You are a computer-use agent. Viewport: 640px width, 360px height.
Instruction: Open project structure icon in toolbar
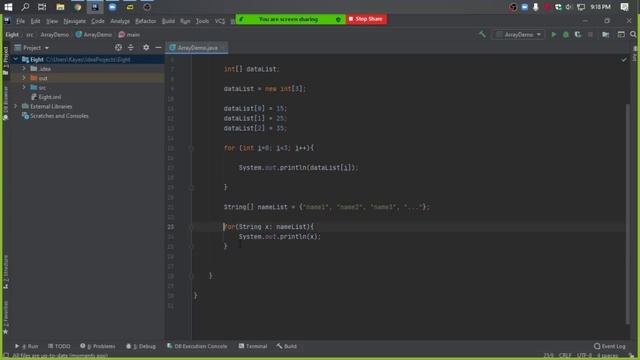tap(606, 35)
